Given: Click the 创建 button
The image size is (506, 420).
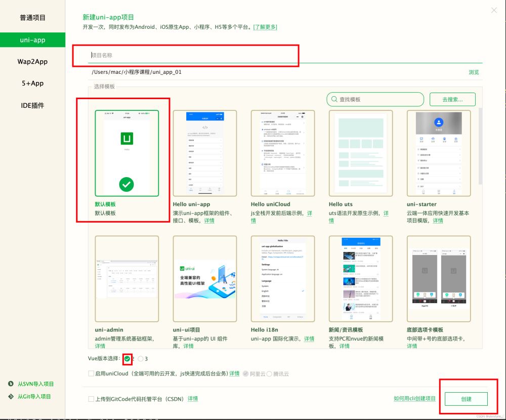Looking at the screenshot, I should coord(466,399).
